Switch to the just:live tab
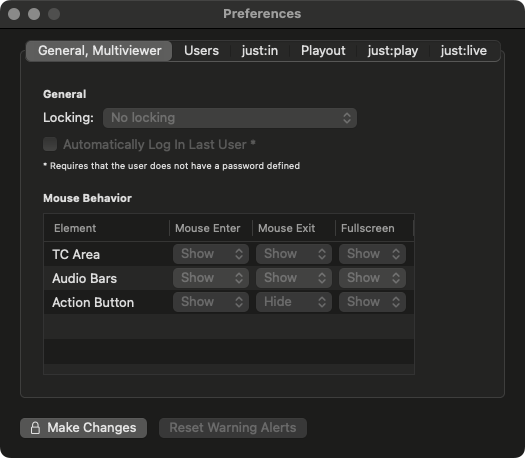 (x=464, y=51)
